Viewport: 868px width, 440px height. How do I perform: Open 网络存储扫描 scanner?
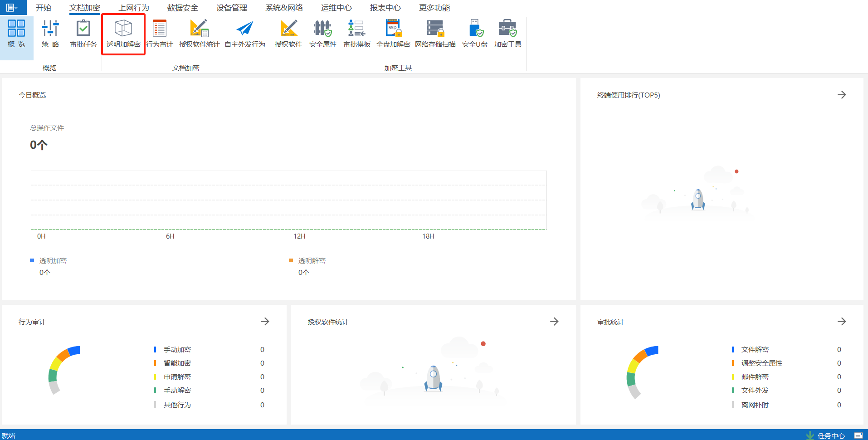point(435,34)
